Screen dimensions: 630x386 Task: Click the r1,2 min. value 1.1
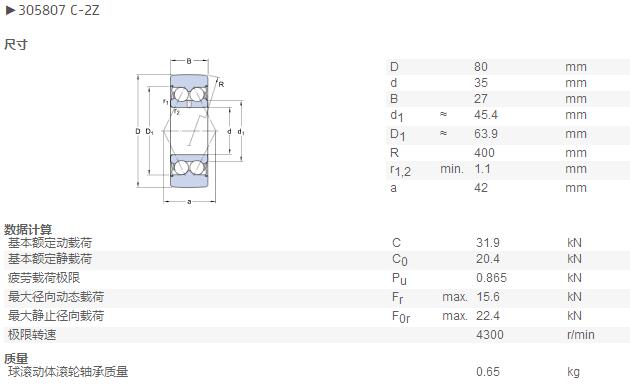coord(482,169)
